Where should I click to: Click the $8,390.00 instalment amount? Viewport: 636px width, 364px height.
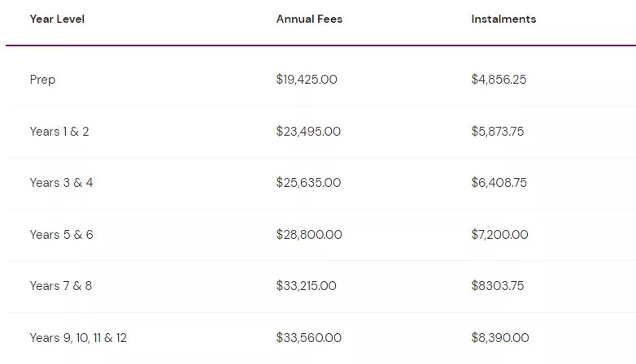(x=500, y=338)
